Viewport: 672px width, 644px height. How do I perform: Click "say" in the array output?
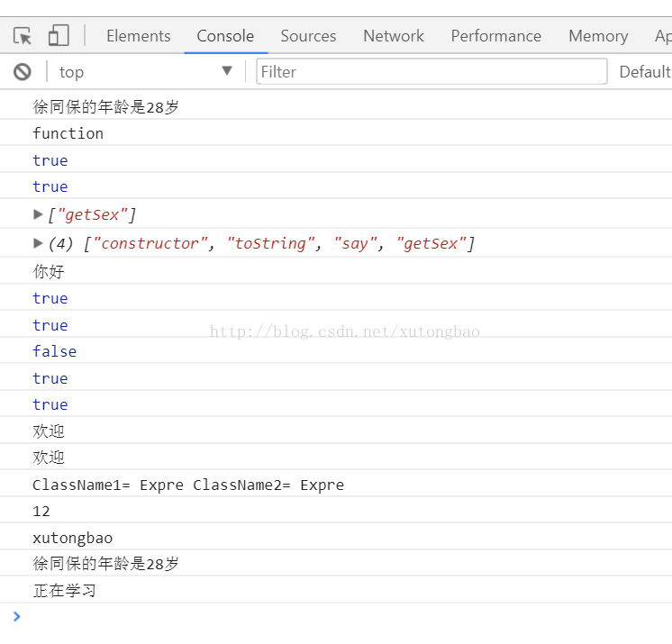[355, 244]
